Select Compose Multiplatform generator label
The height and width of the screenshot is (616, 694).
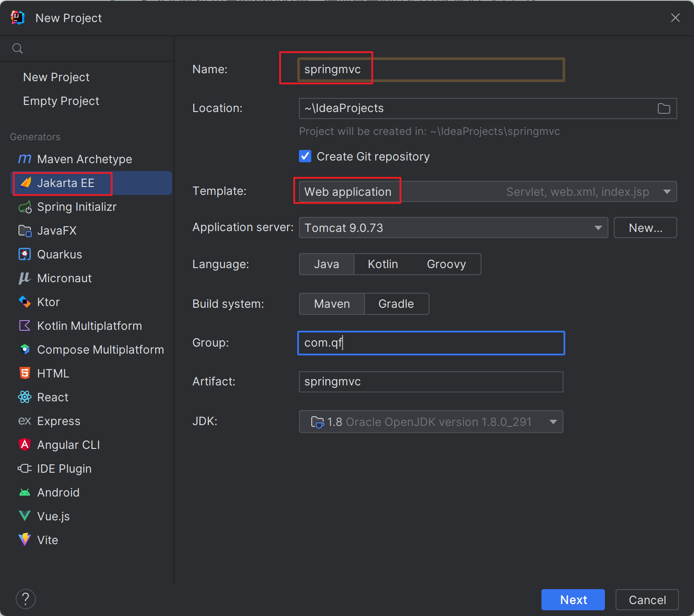(101, 350)
